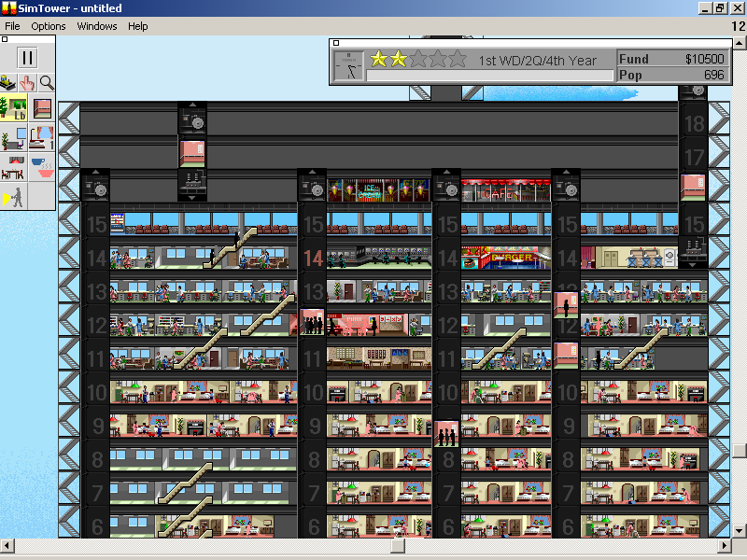Click the 17 floor marker in right shaft
The width and height of the screenshot is (747, 560).
694,157
